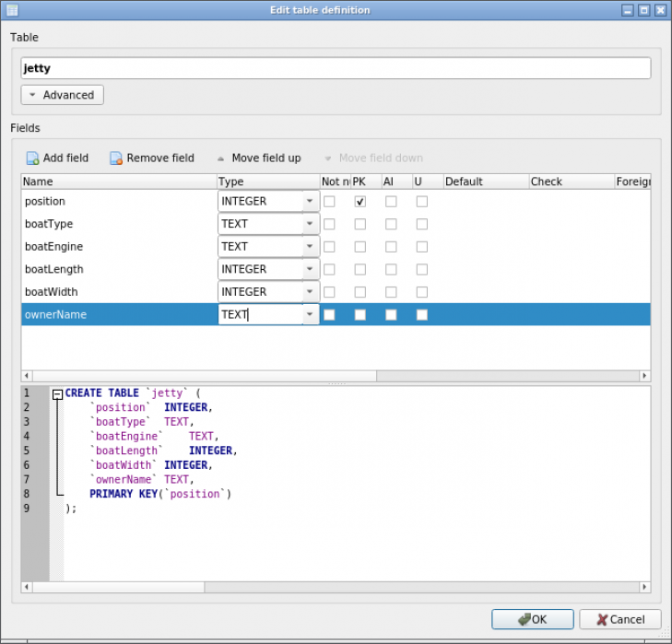Check PK for boatType field
This screenshot has height=644, width=672.
(x=360, y=224)
